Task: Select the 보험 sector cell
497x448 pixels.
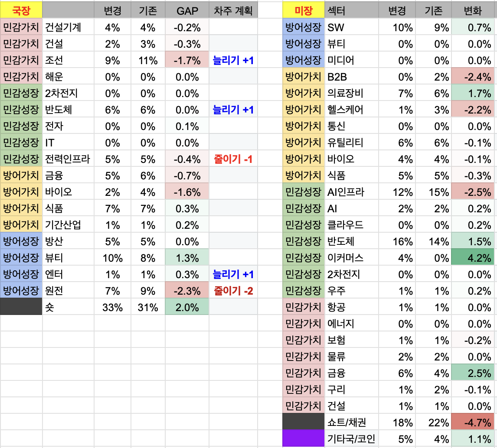Action: [351, 340]
